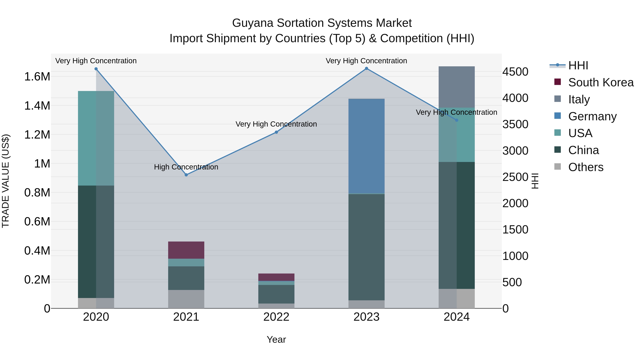Click the South Korea bar segment in 2022
This screenshot has width=644, height=362.
tap(276, 277)
